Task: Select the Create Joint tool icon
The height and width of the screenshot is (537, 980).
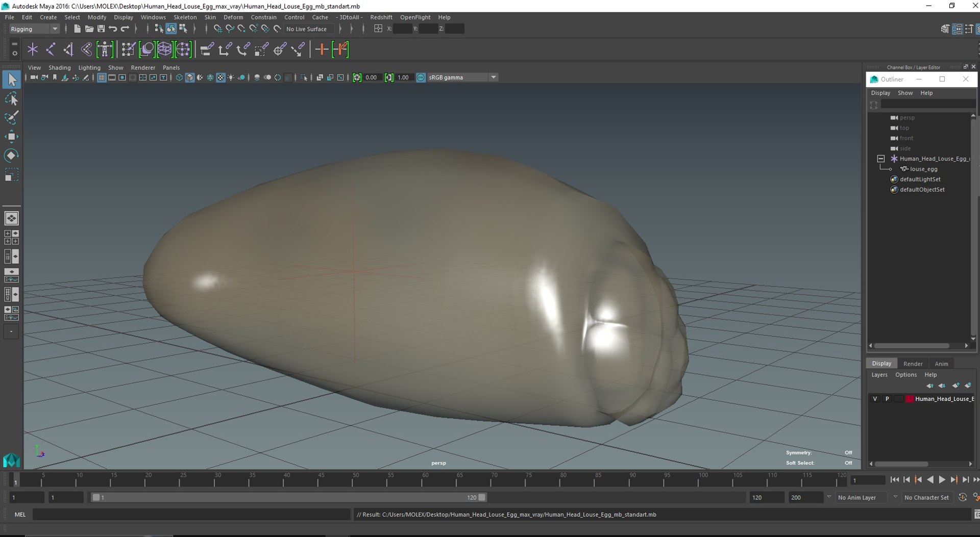Action: pos(51,49)
